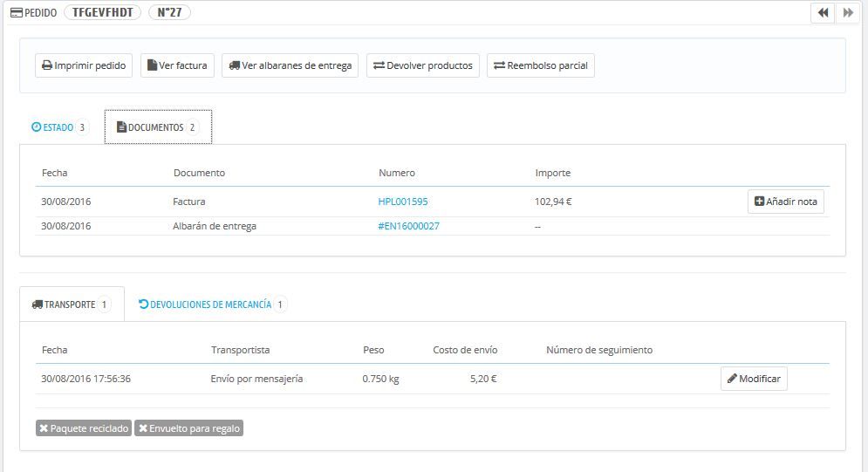Click the Peso column header
868x472 pixels.
coord(373,350)
